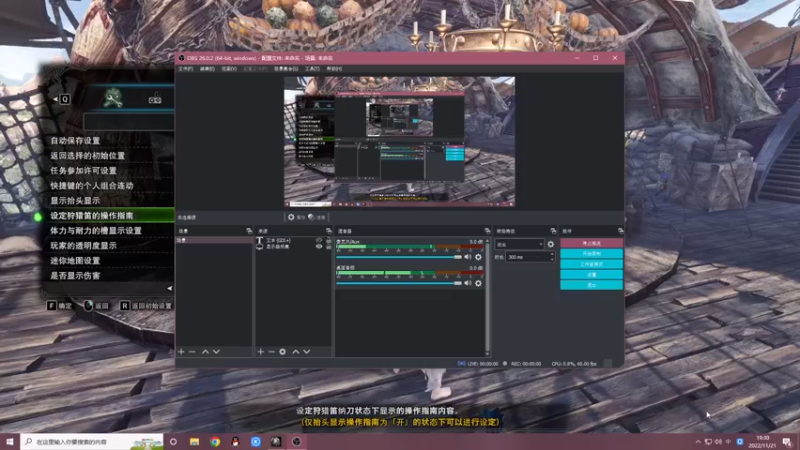Pop out the Scenes dock
Viewport: 800px width, 450px height.
click(x=249, y=231)
